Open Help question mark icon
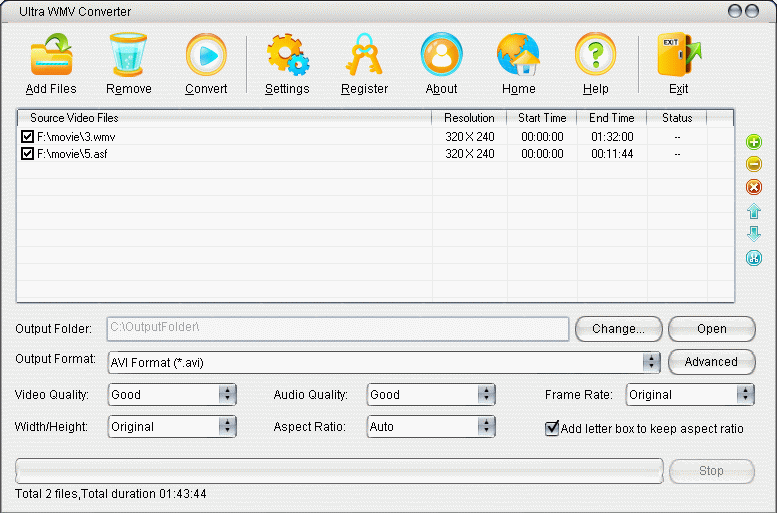Viewport: 777px width, 513px height. [x=596, y=55]
